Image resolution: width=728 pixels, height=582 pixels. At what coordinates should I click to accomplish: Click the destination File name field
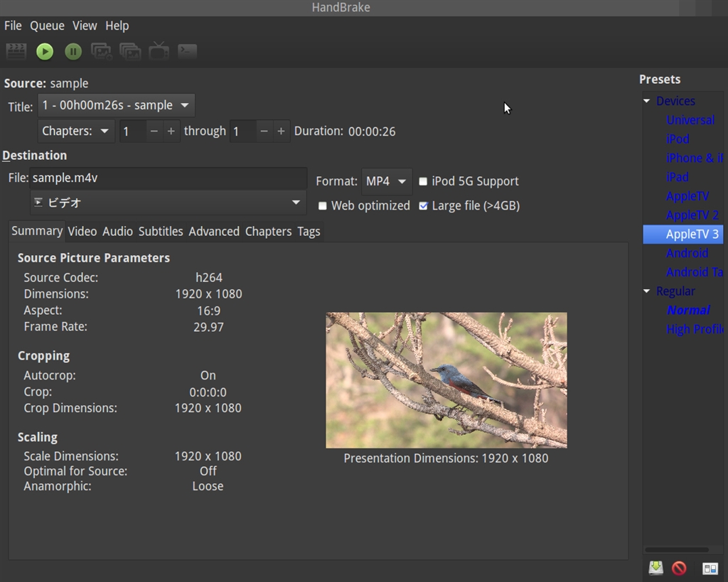pos(167,178)
